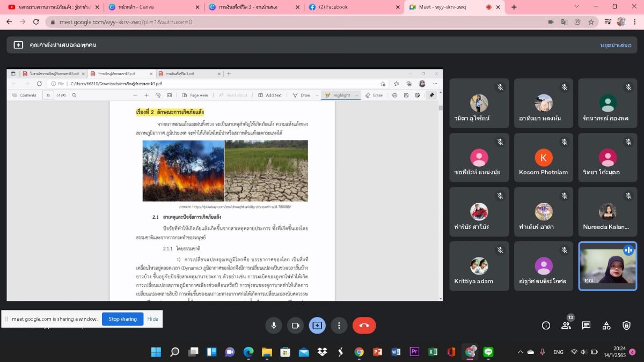The image size is (644, 362).
Task: Show participants people panel icon
Action: (x=566, y=326)
